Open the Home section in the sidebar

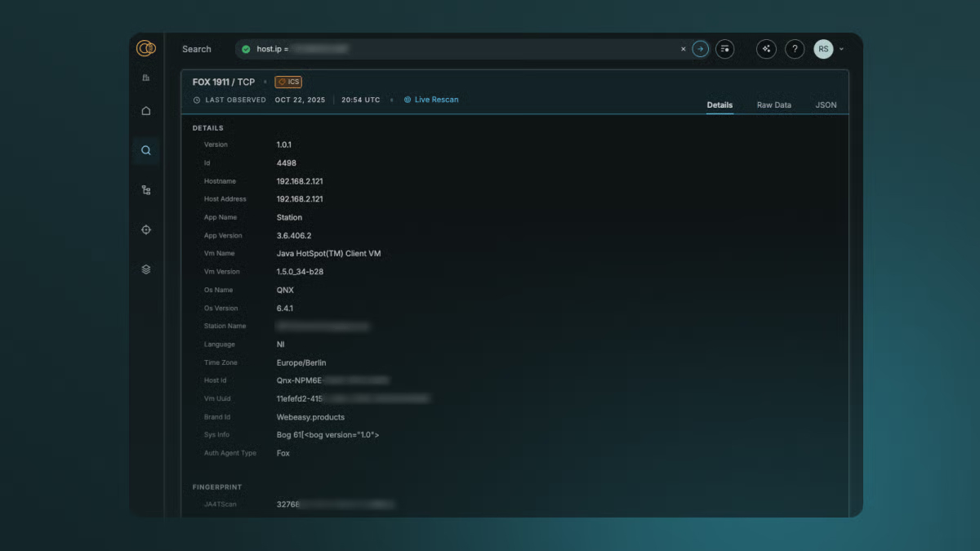(x=145, y=110)
